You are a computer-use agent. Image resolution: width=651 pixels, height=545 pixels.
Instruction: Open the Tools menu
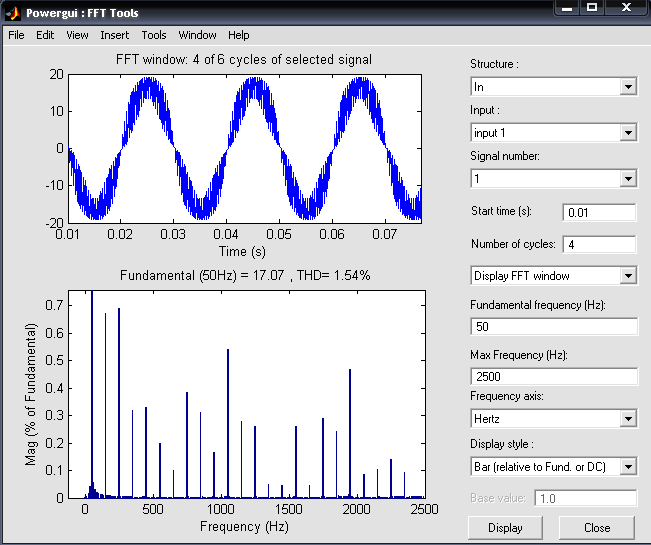[x=154, y=35]
